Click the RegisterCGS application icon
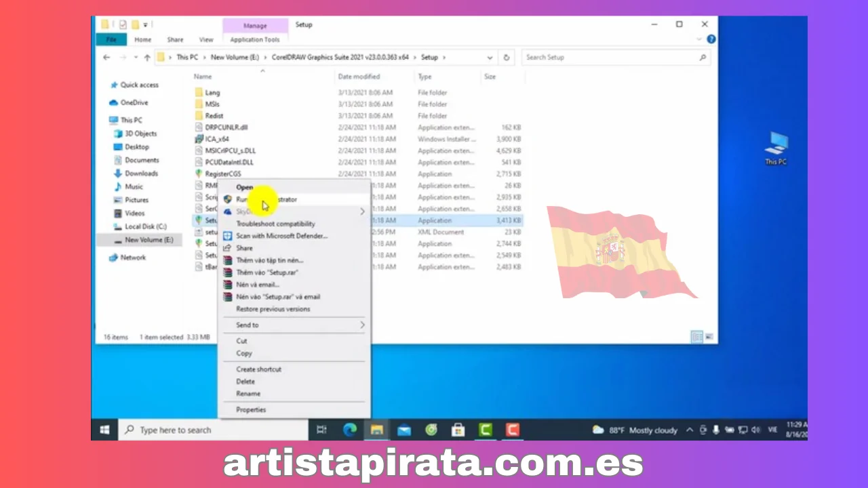868x488 pixels. click(199, 174)
